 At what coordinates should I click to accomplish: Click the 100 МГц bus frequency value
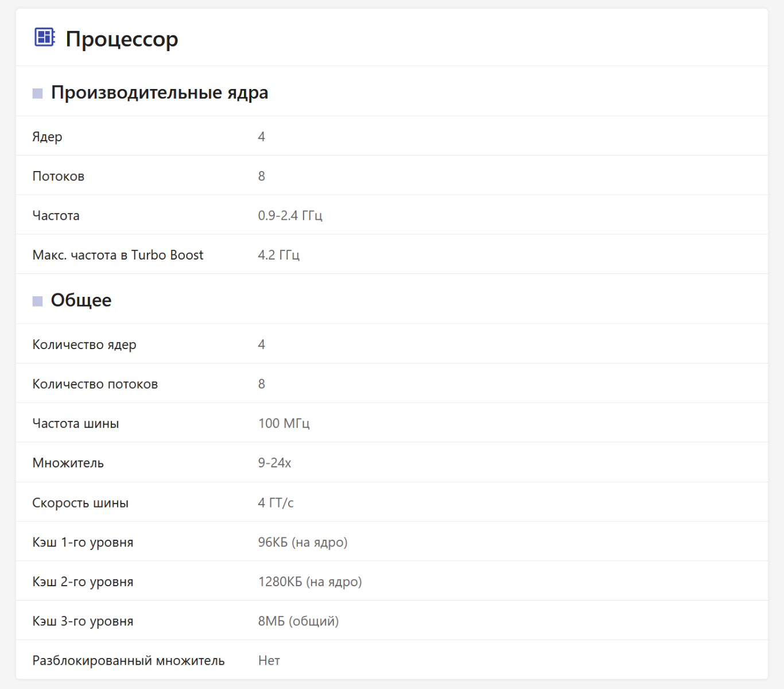[x=284, y=424]
